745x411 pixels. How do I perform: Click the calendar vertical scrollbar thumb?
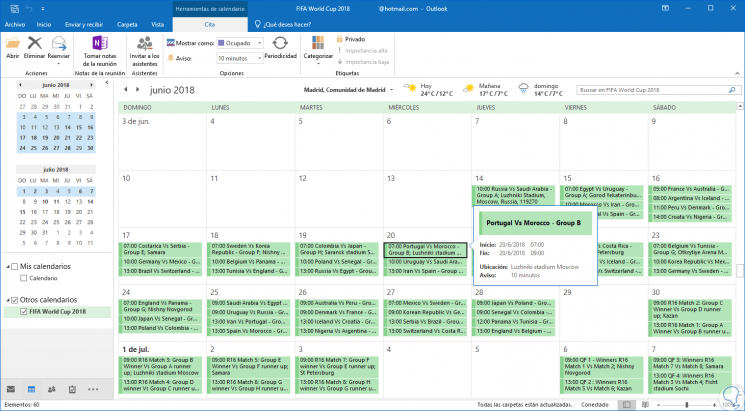(x=740, y=270)
